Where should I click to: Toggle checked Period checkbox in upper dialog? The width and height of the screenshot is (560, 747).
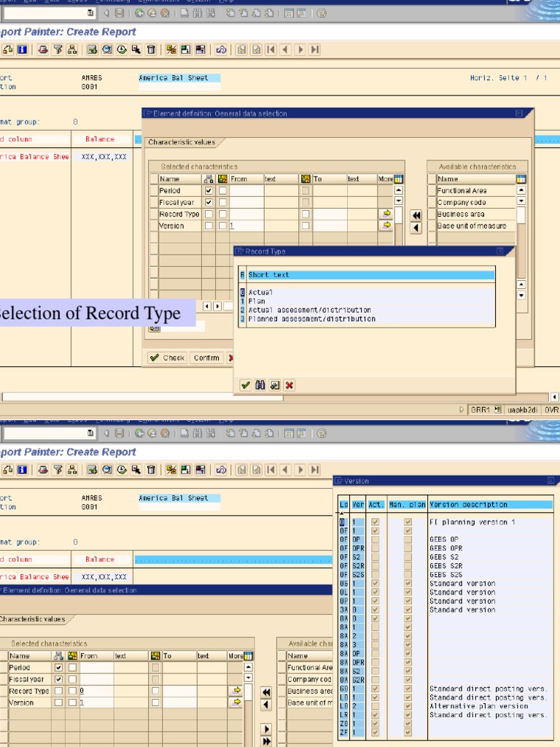pos(209,190)
